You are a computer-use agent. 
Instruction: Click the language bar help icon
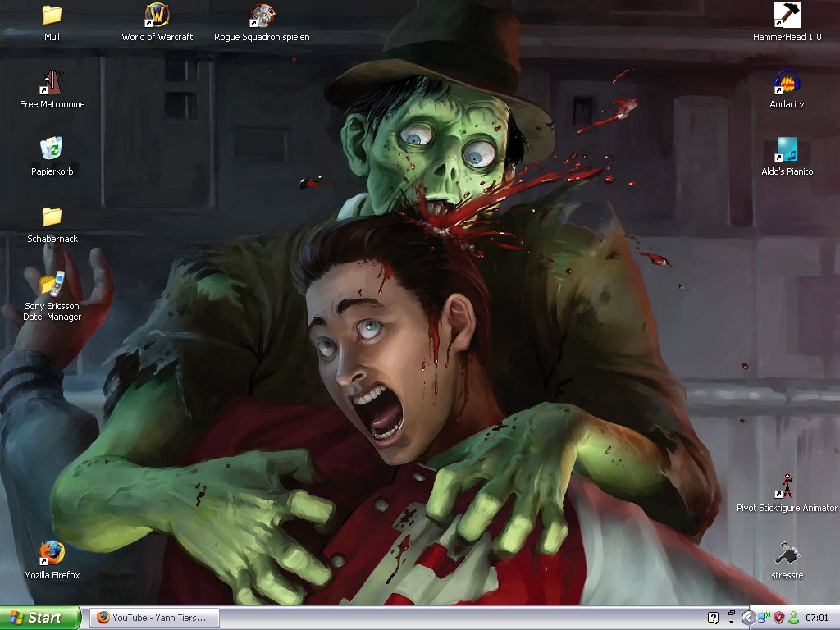713,618
